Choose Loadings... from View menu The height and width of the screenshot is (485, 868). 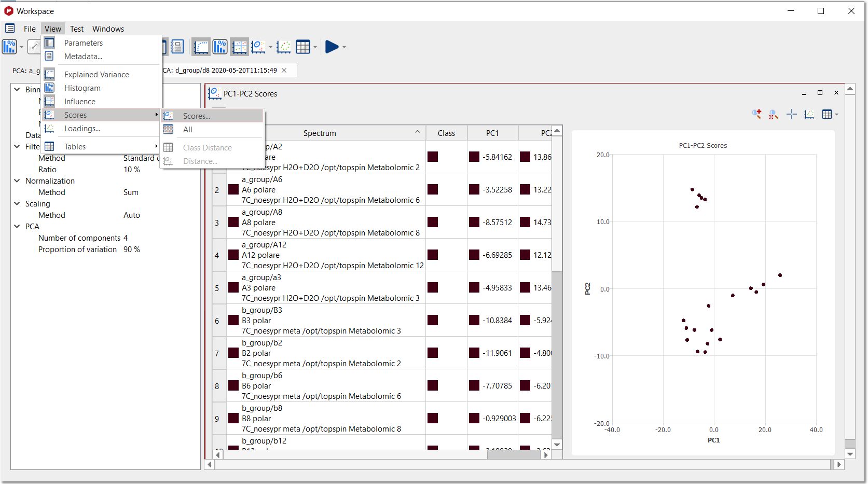(x=102, y=129)
